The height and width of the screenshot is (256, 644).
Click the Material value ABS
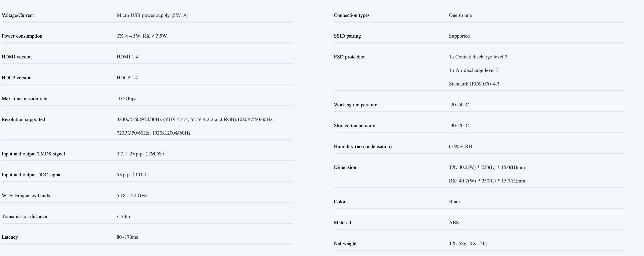[454, 222]
